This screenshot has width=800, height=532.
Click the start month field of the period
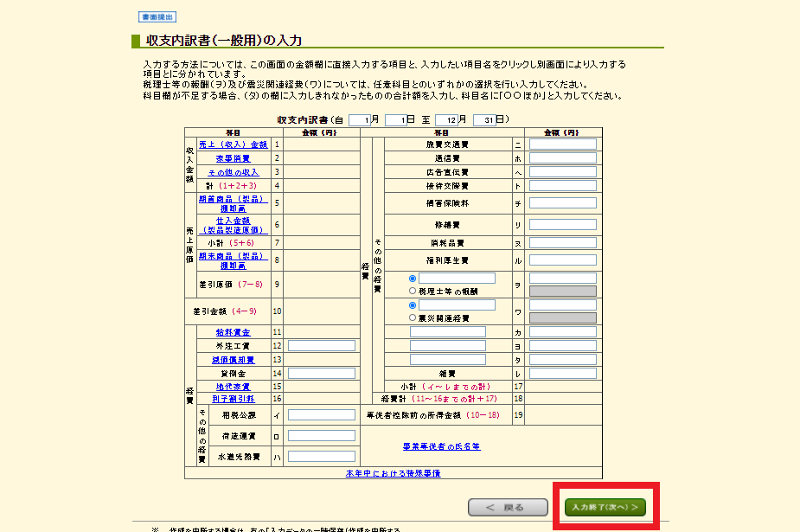360,120
